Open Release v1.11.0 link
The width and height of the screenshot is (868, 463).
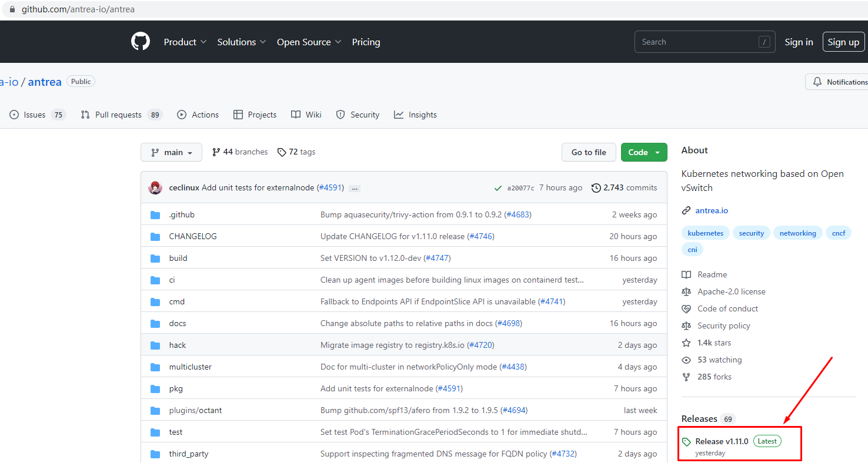pyautogui.click(x=722, y=441)
